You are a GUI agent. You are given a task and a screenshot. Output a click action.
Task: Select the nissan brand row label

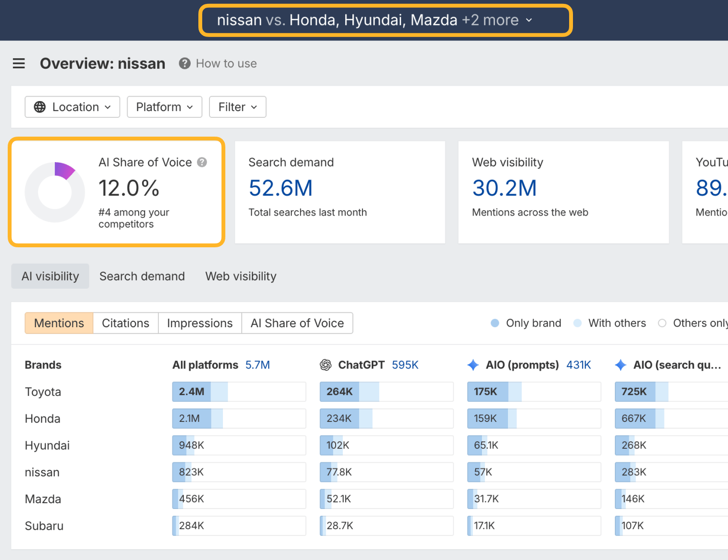point(42,472)
